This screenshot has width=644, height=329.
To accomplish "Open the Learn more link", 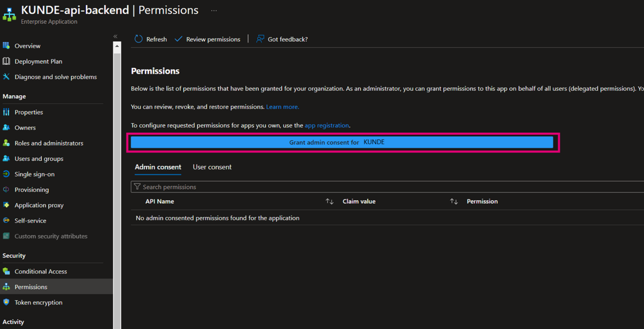I will click(x=282, y=107).
